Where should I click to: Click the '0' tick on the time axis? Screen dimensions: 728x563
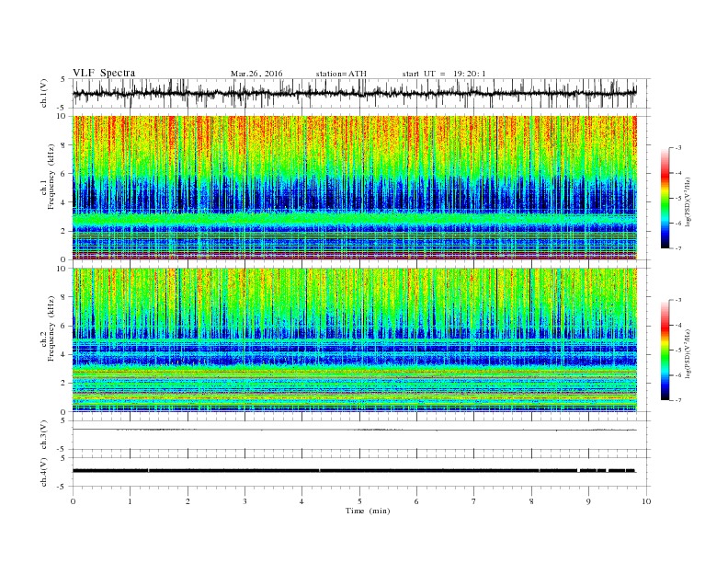73,501
